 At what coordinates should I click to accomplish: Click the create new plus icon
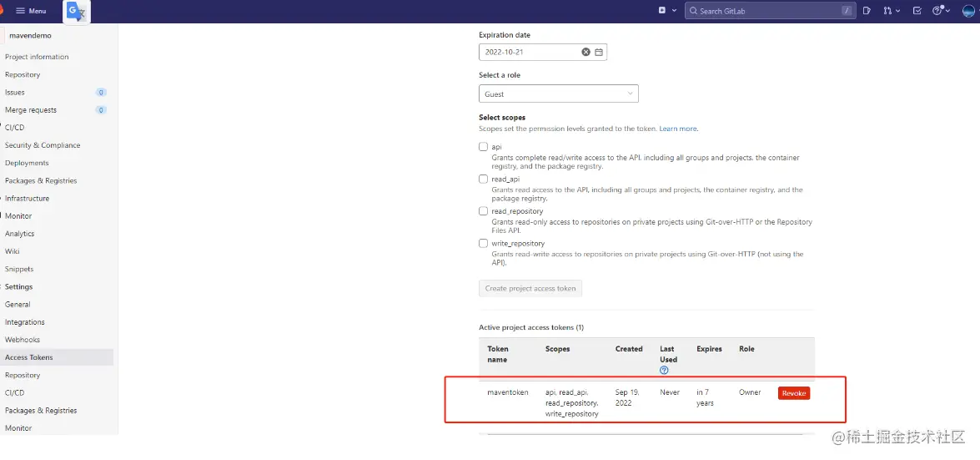tap(662, 11)
